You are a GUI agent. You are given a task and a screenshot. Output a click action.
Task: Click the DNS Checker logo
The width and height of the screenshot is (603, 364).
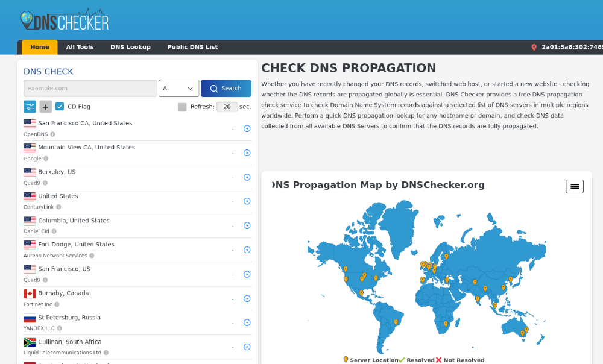click(65, 20)
